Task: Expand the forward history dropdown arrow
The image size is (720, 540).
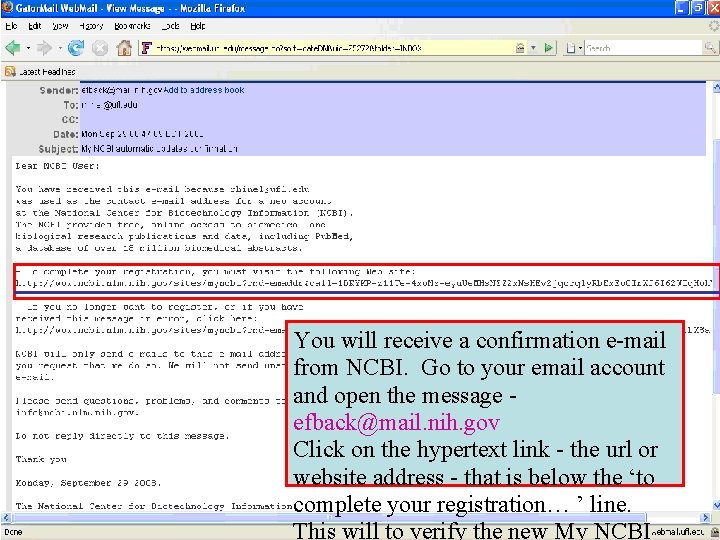Action: (x=60, y=48)
